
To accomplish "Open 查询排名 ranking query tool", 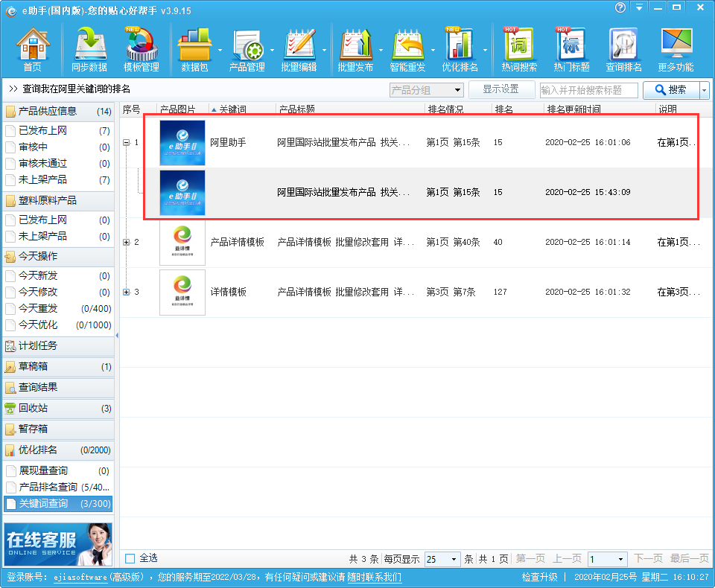I will pos(623,50).
